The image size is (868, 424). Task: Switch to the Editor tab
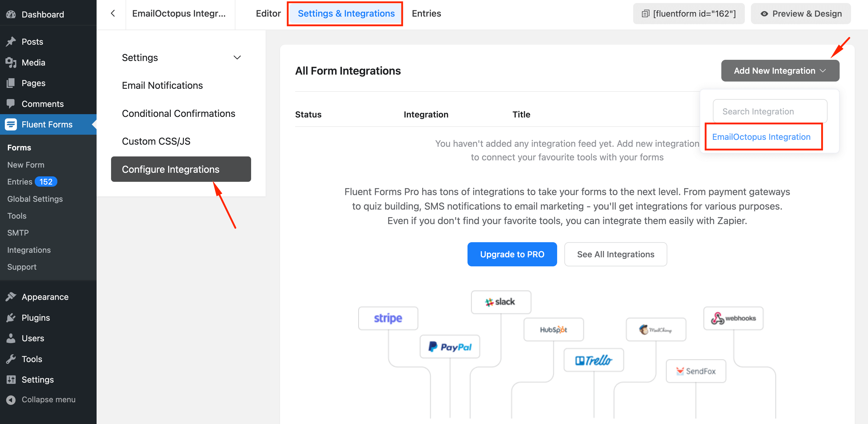[268, 14]
